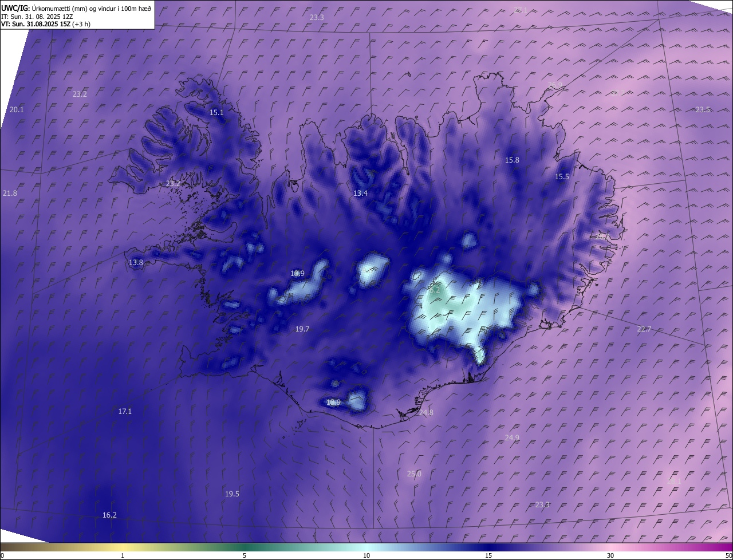This screenshot has height=560, width=733.
Task: Click the 13.8 value label
Action: (x=136, y=262)
